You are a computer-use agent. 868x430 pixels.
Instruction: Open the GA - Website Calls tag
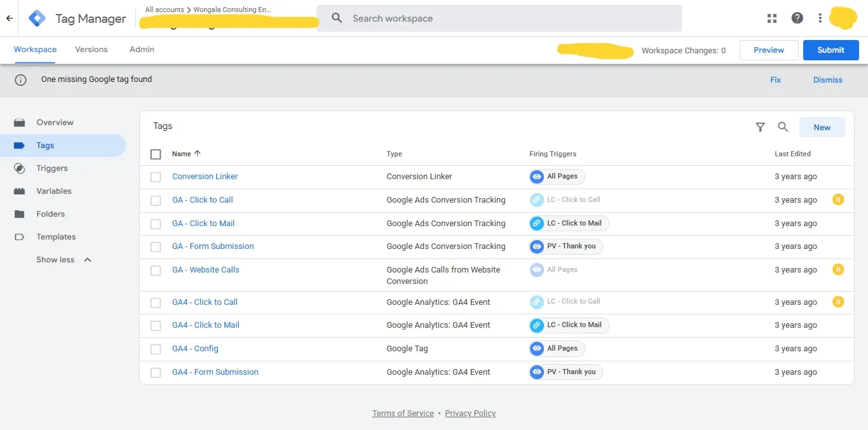(205, 270)
